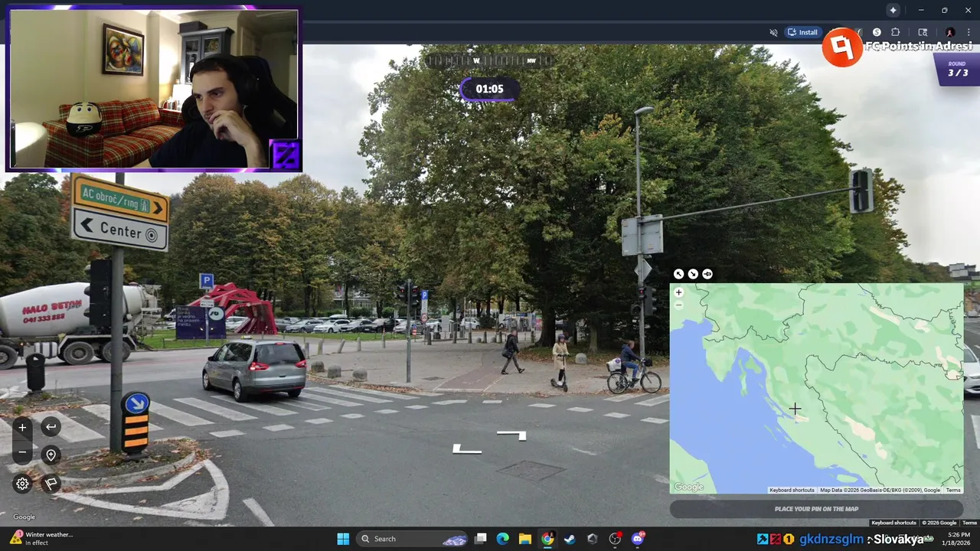980x551 pixels.
Task: Open the Unity hub icon on the taskbar
Action: click(592, 539)
